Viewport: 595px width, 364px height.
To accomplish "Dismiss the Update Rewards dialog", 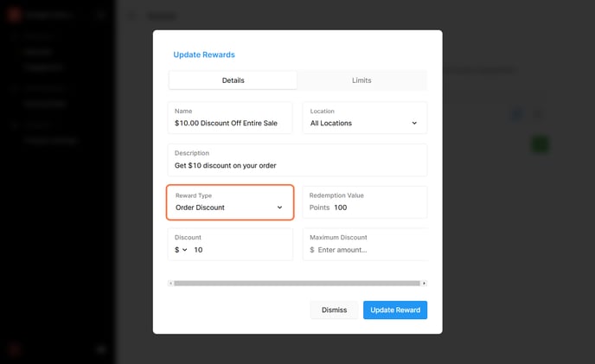I will pyautogui.click(x=334, y=310).
